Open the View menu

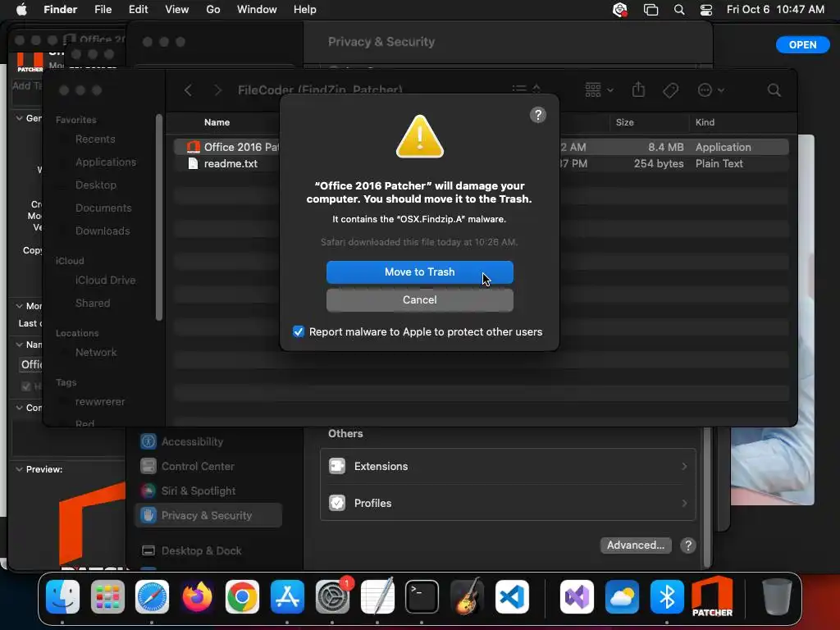177,10
